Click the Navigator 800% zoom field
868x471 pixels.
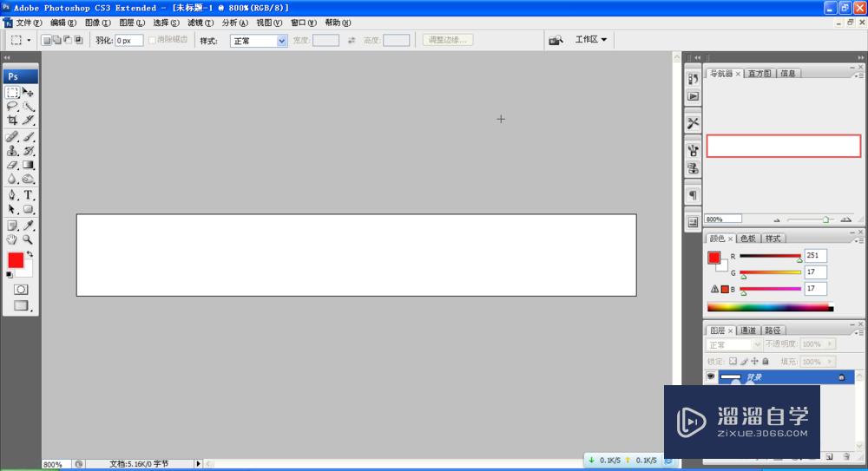723,219
